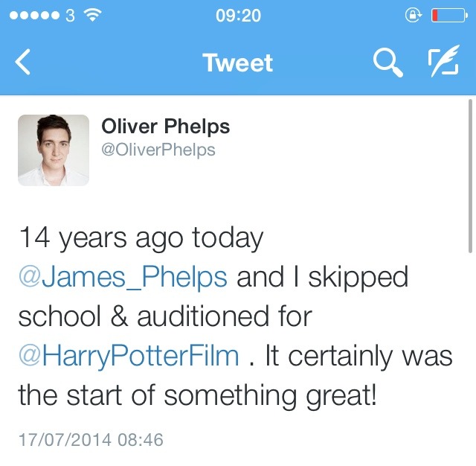This screenshot has width=476, height=466.
Task: Open Oliver Phelps profile photo
Action: [54, 150]
